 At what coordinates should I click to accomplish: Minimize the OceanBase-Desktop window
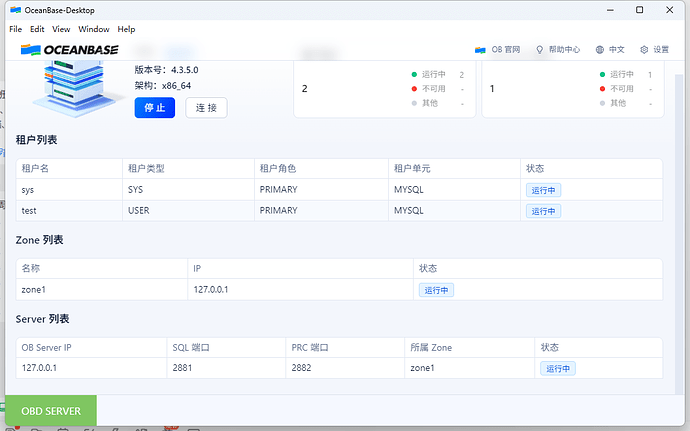coord(610,10)
